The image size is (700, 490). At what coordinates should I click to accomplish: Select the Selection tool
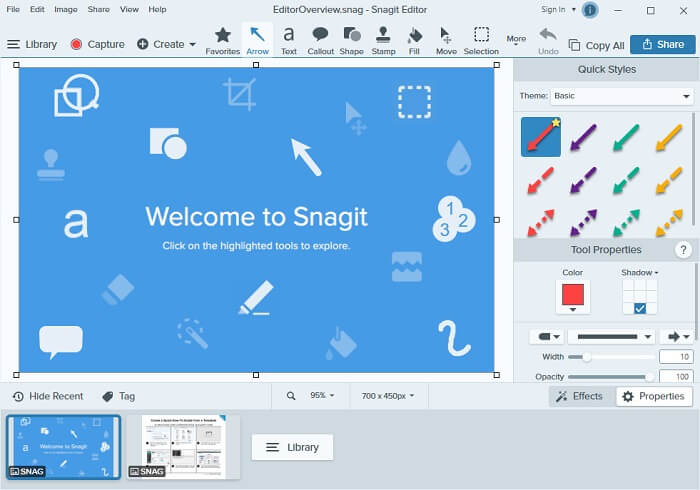[481, 41]
